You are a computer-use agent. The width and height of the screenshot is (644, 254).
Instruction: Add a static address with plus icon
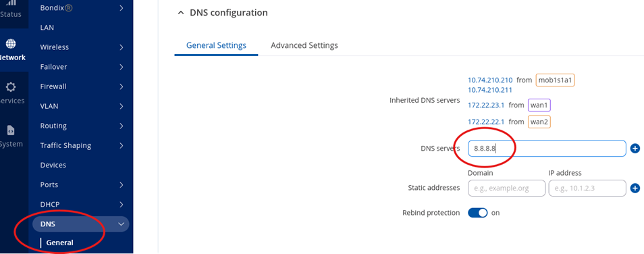pyautogui.click(x=635, y=188)
